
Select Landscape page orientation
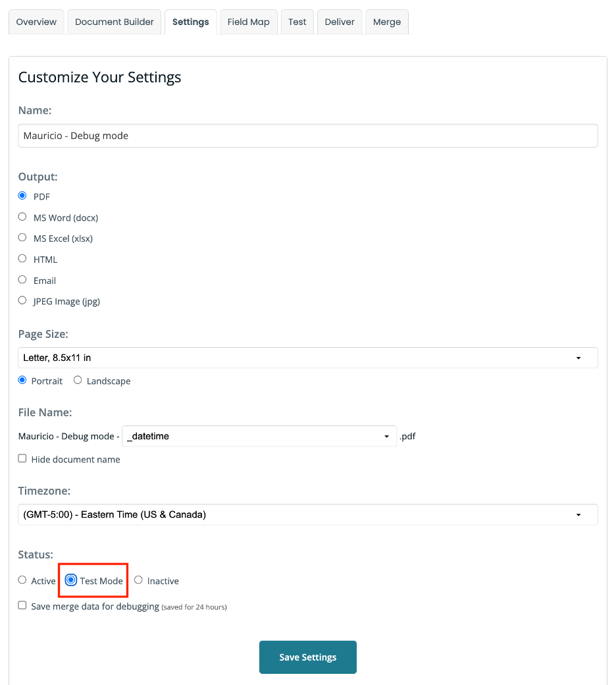[78, 380]
